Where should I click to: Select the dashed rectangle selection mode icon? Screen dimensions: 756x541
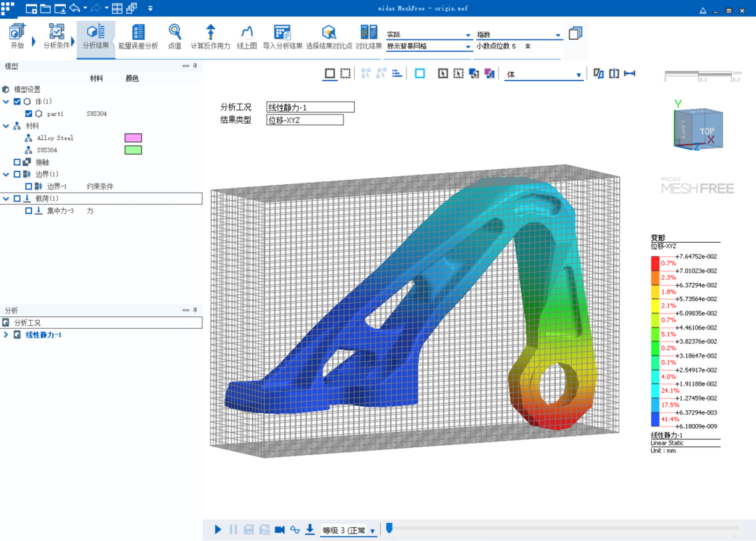pos(346,73)
